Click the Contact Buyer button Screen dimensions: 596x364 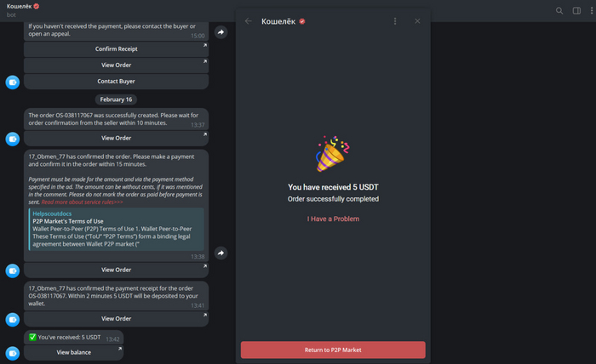point(117,82)
